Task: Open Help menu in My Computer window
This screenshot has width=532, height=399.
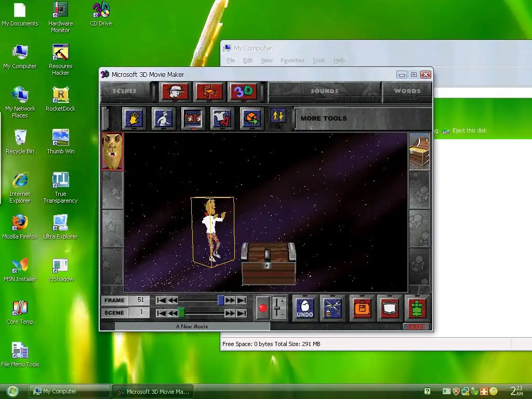Action: click(339, 60)
